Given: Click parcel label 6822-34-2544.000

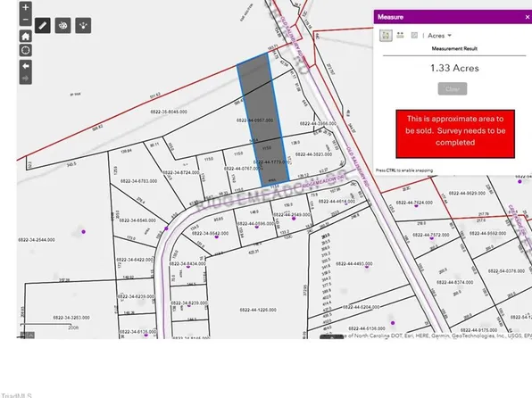Looking at the screenshot, I should click(x=37, y=240).
